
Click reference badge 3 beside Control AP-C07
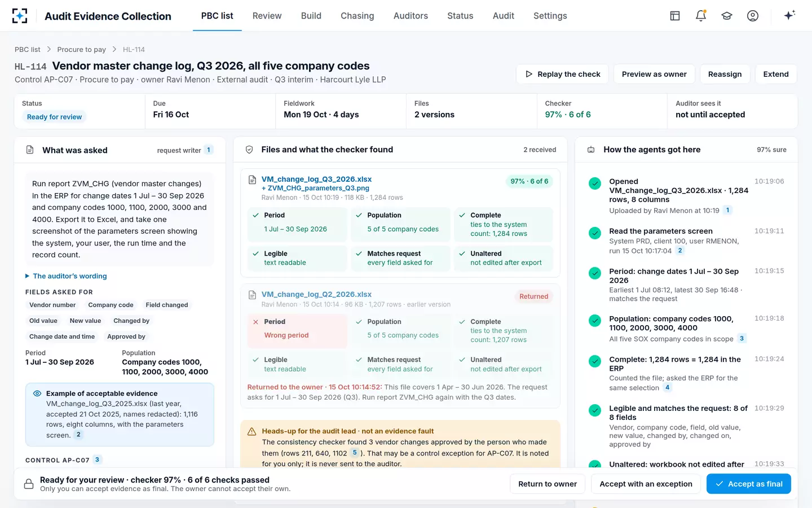[x=97, y=459]
